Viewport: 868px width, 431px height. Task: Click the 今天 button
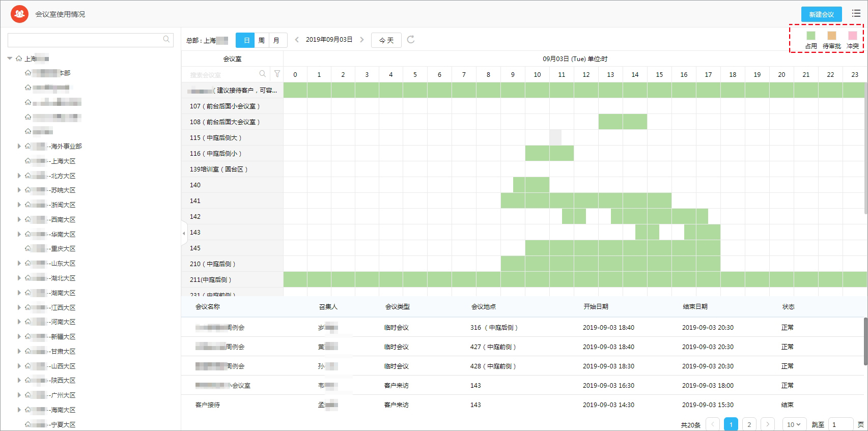tap(386, 40)
